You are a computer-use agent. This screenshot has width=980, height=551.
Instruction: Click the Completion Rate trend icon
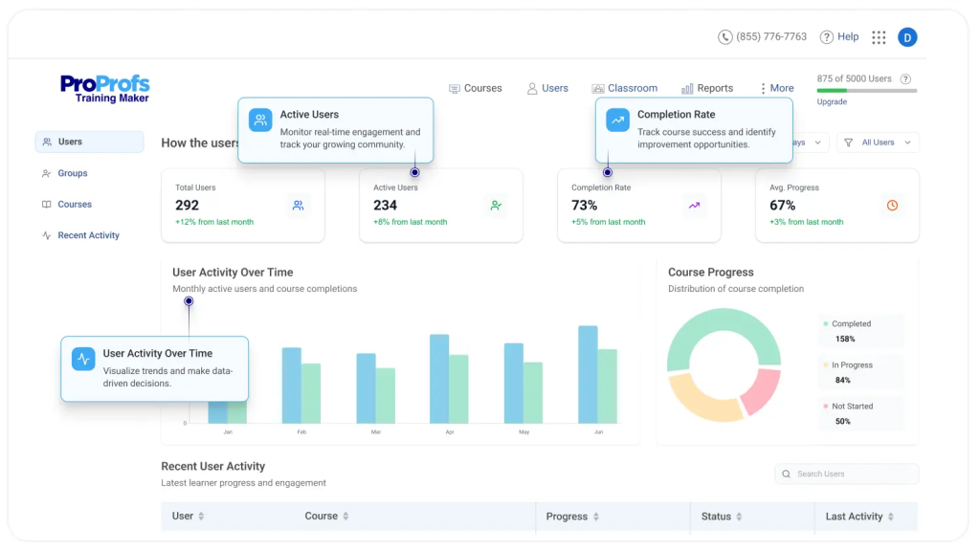[694, 205]
